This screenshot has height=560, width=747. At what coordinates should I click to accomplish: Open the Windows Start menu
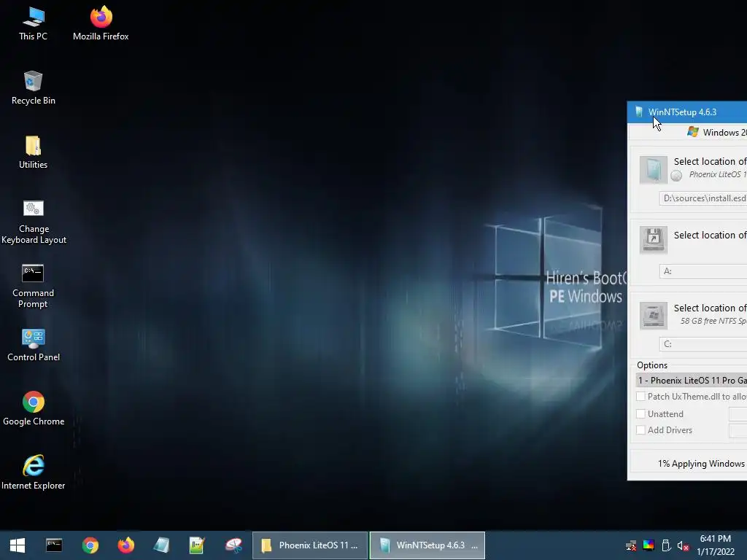[18, 545]
